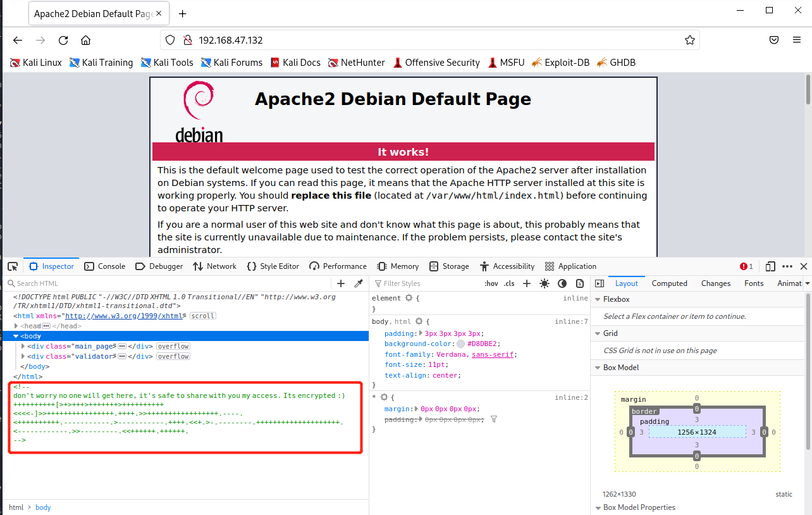The image size is (812, 515).
Task: Click the scroll badge on html
Action: pyautogui.click(x=202, y=316)
